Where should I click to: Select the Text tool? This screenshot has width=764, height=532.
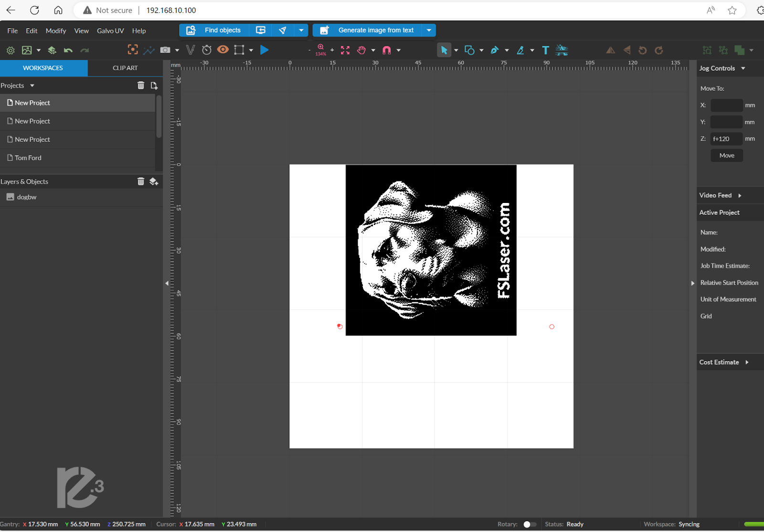pyautogui.click(x=545, y=50)
